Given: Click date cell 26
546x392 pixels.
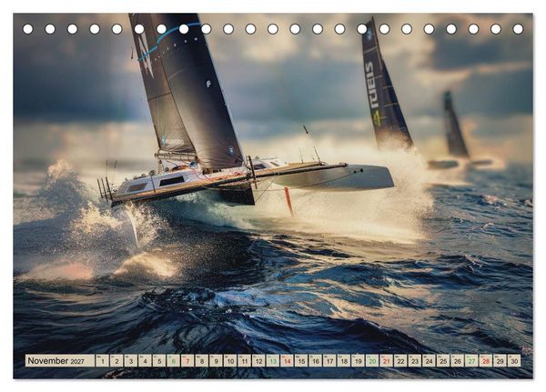Looking at the screenshot, I should tap(458, 361).
